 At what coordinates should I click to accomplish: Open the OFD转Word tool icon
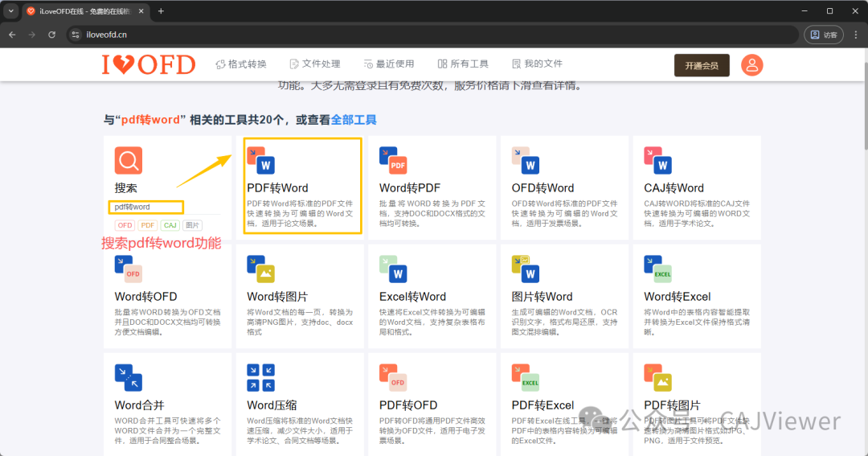pos(526,161)
